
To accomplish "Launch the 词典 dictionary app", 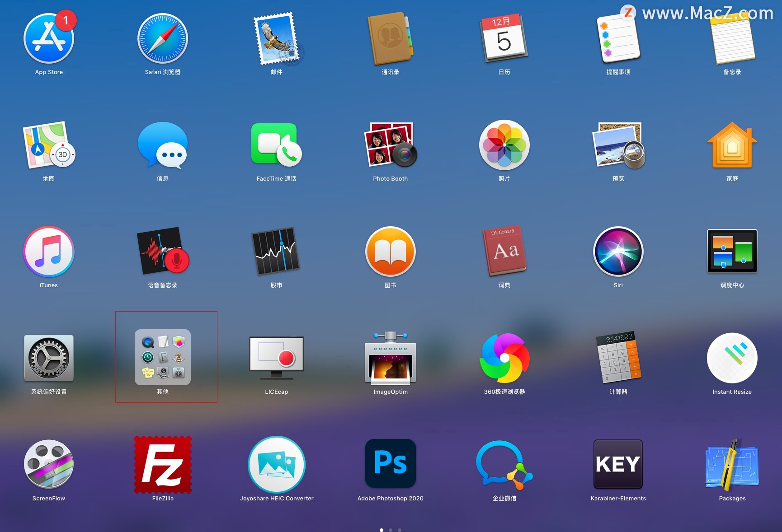I will click(504, 252).
